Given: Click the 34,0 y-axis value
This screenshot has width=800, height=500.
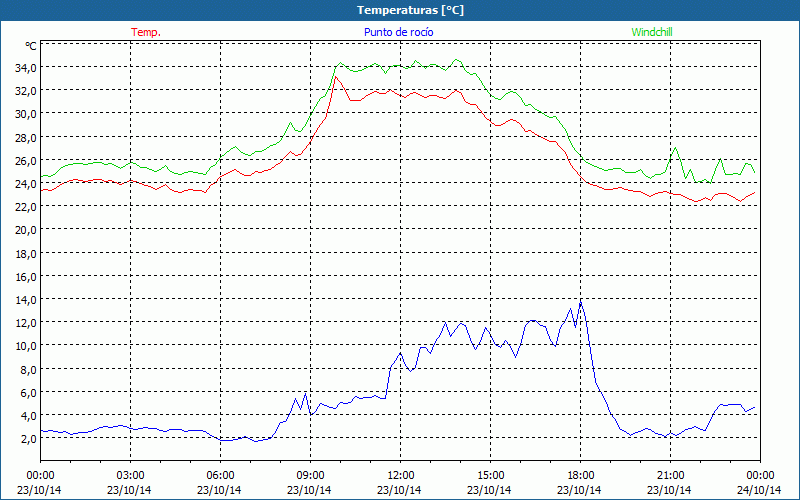Looking at the screenshot, I should pyautogui.click(x=26, y=67).
